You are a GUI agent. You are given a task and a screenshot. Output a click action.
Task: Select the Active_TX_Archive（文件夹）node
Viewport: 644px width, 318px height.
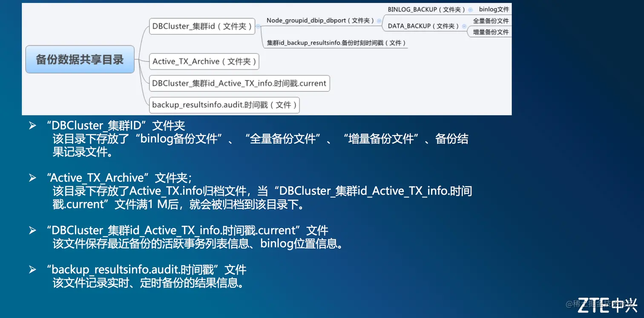point(204,61)
